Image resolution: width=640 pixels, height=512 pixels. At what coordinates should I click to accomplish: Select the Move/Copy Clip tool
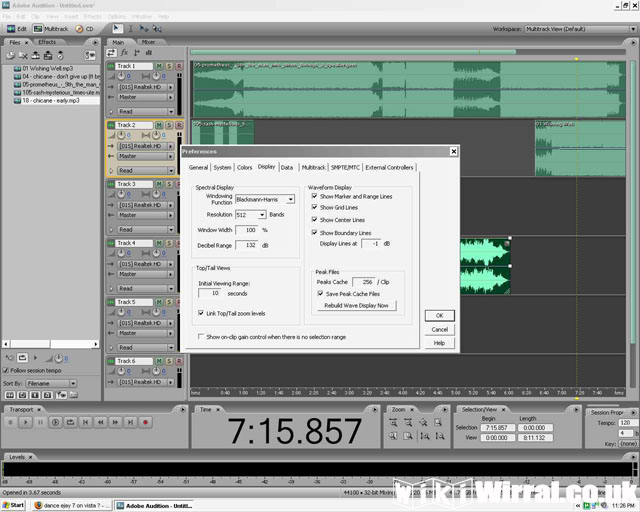click(144, 29)
